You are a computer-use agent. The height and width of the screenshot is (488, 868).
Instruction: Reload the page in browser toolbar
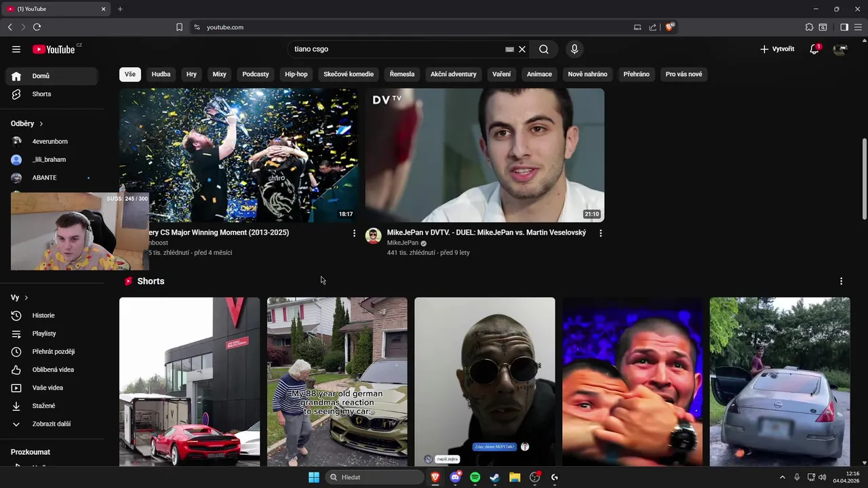(x=37, y=27)
